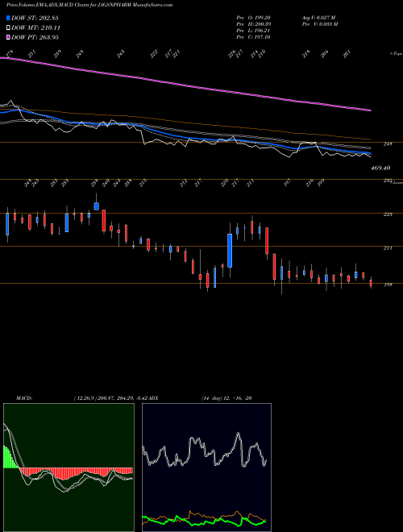Click the tall blue bullish candle mid-chart
The image size is (403, 532).
tap(230, 251)
